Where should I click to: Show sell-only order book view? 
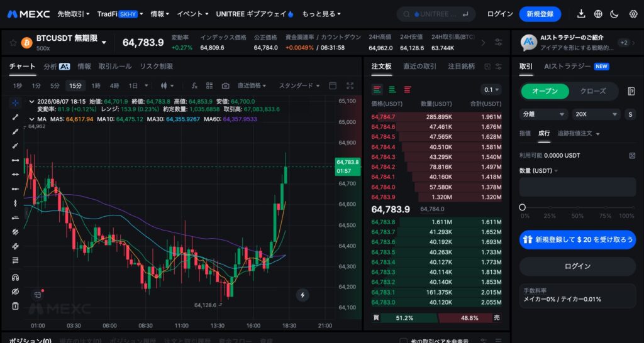point(408,89)
